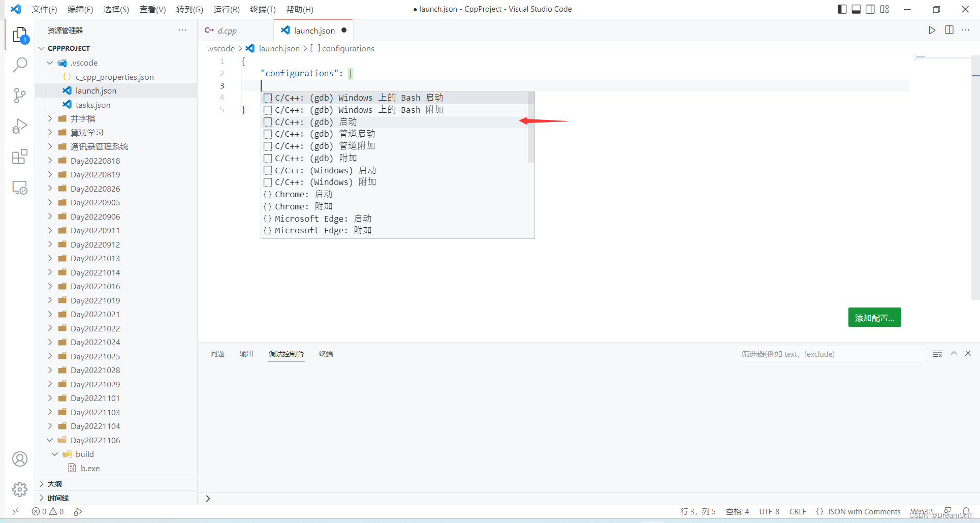Open the Explorer view in activity bar
The height and width of the screenshot is (523, 980).
pyautogui.click(x=20, y=35)
